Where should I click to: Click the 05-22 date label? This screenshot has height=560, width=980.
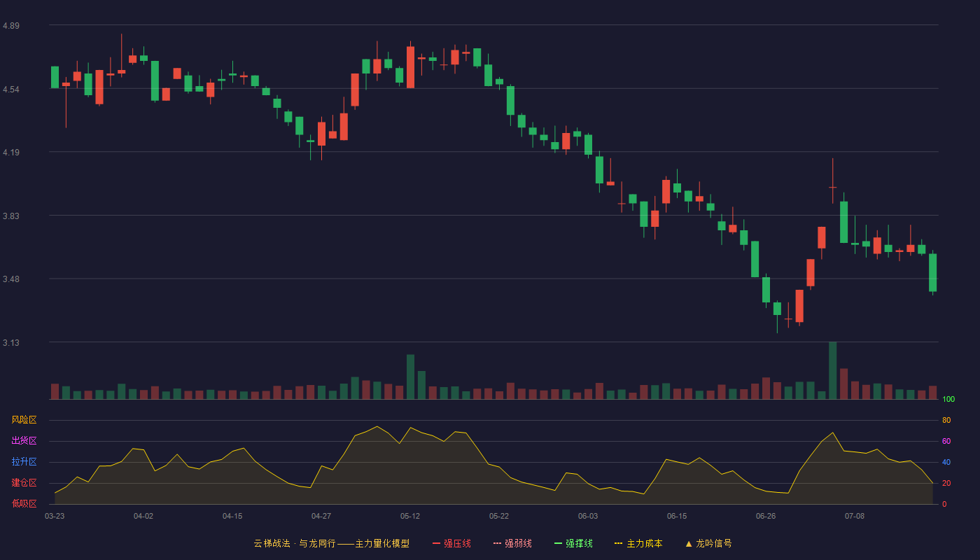coord(499,516)
